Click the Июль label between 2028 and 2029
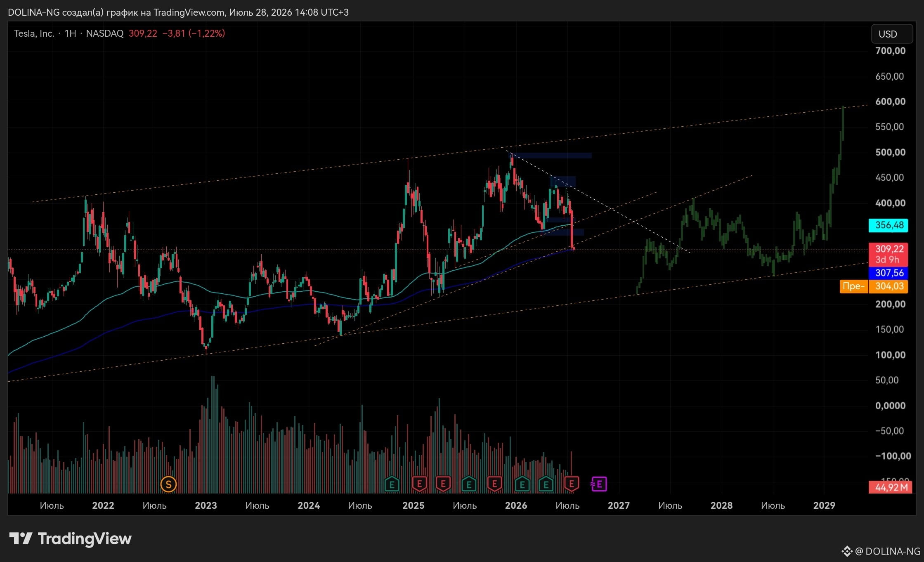The height and width of the screenshot is (562, 924). pyautogui.click(x=773, y=505)
